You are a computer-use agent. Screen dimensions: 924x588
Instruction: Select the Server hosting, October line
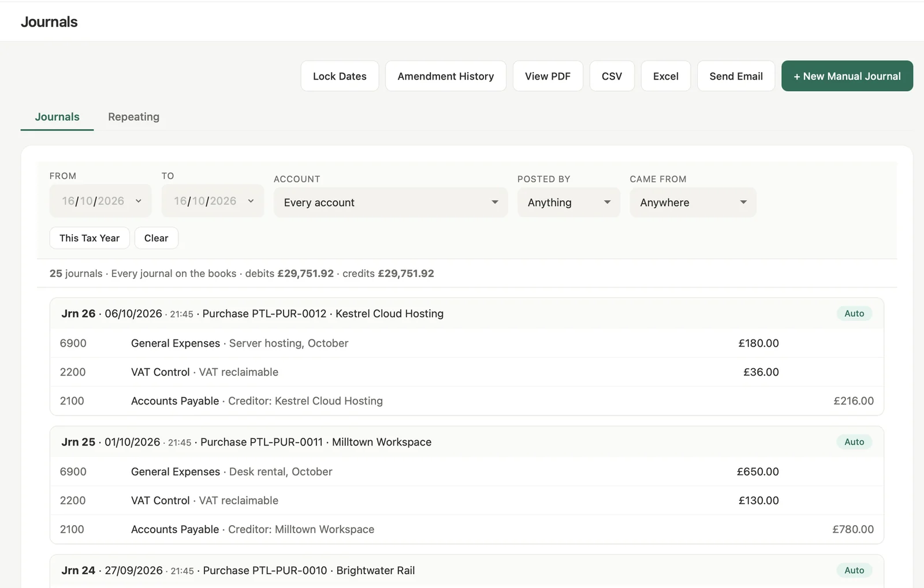(467, 343)
